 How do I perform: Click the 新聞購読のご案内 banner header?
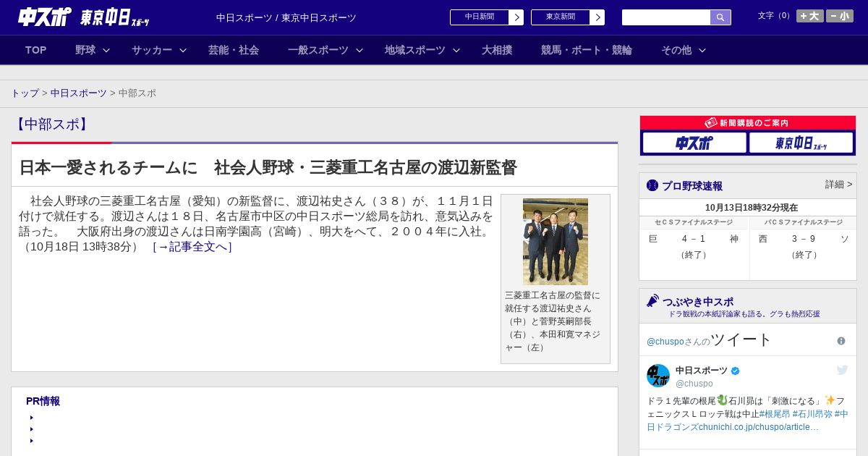click(x=748, y=123)
